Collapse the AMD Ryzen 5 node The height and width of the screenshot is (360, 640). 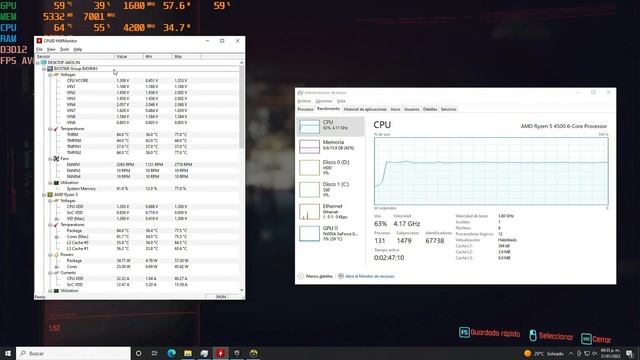click(x=44, y=195)
